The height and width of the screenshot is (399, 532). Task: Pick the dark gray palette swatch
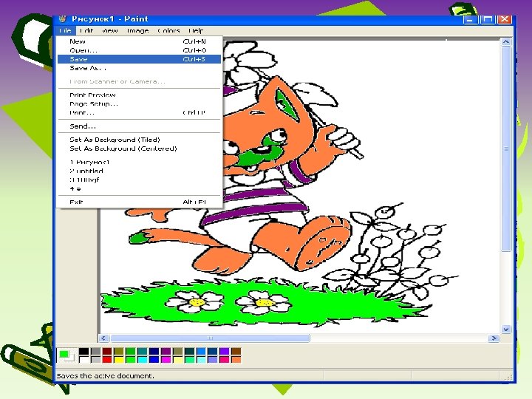(95, 352)
